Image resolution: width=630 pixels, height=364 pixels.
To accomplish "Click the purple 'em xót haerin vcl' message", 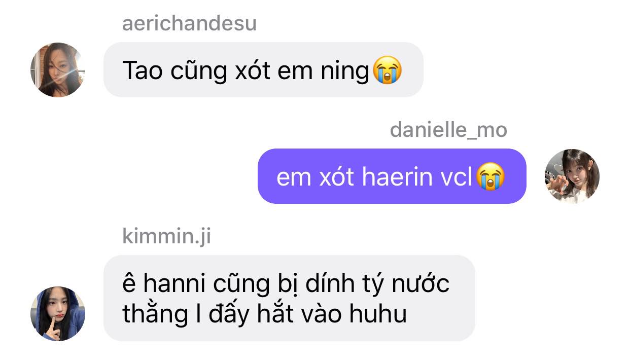I will point(392,176).
